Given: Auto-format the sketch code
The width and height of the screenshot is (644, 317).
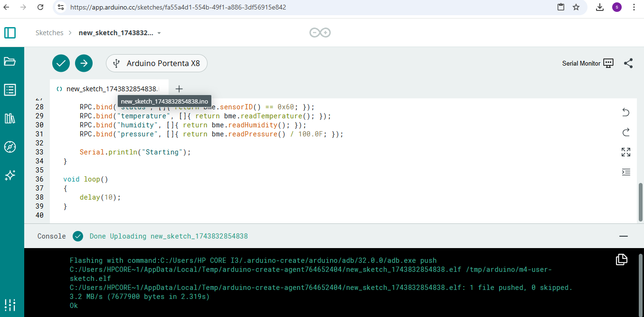Looking at the screenshot, I should tap(626, 172).
